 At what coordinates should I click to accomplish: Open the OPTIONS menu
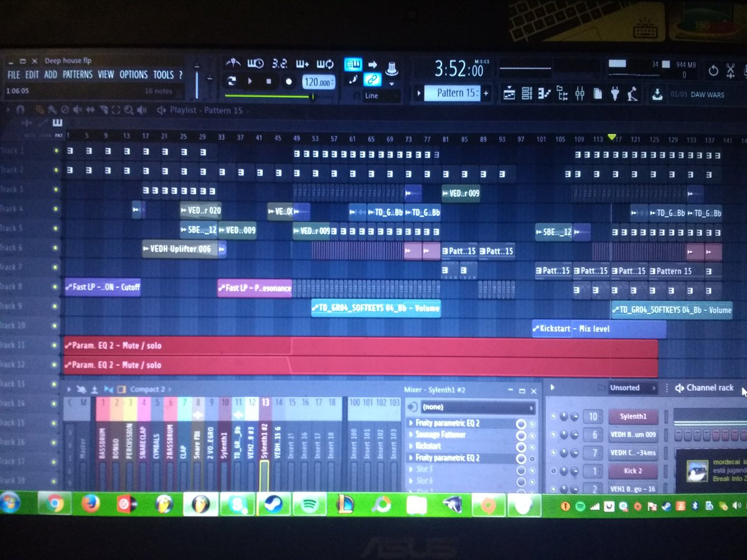point(133,75)
